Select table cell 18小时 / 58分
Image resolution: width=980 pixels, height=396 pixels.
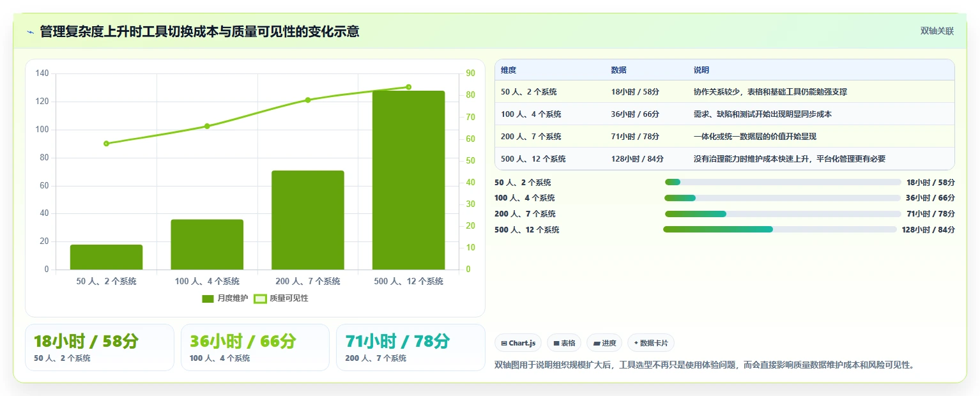point(635,92)
